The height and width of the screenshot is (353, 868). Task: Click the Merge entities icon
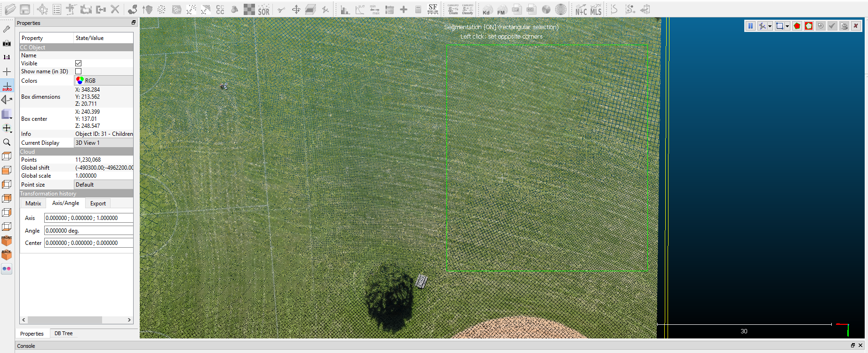(101, 9)
